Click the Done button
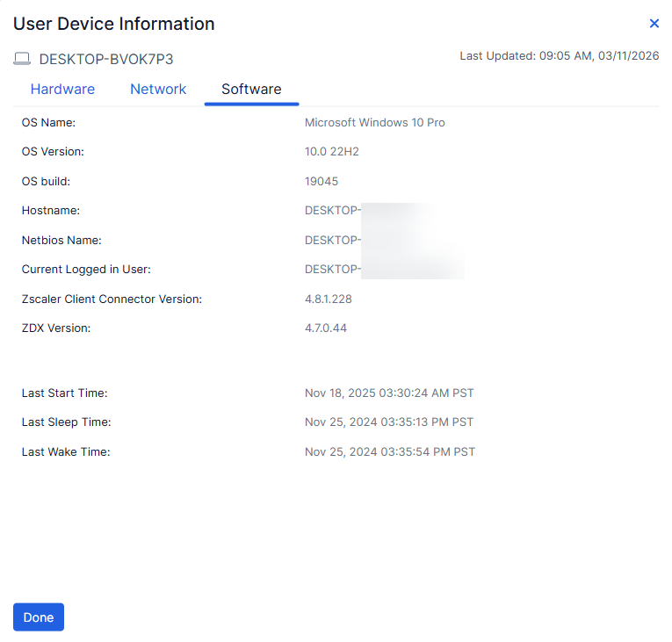This screenshot has height=642, width=672. tap(39, 617)
